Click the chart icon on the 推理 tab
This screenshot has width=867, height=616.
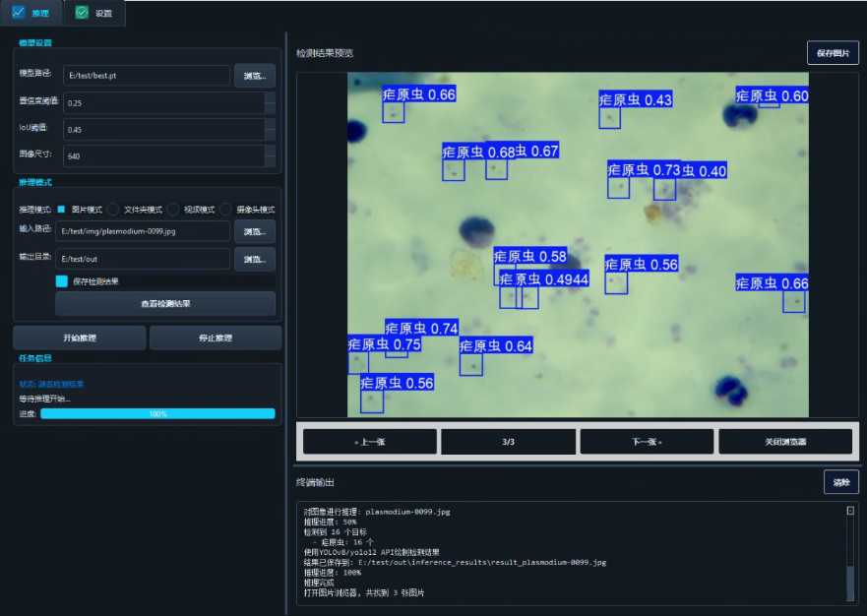[x=19, y=12]
